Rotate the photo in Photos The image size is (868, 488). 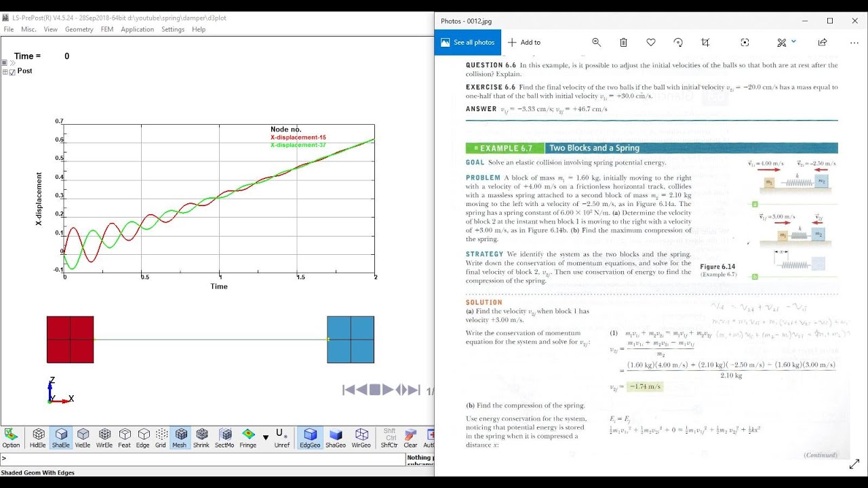[678, 42]
